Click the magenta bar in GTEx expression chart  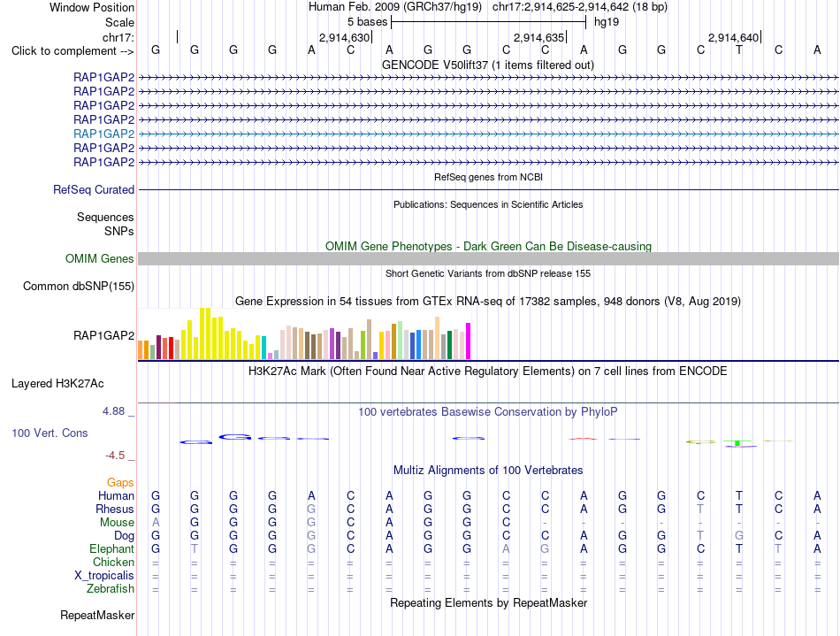point(469,341)
